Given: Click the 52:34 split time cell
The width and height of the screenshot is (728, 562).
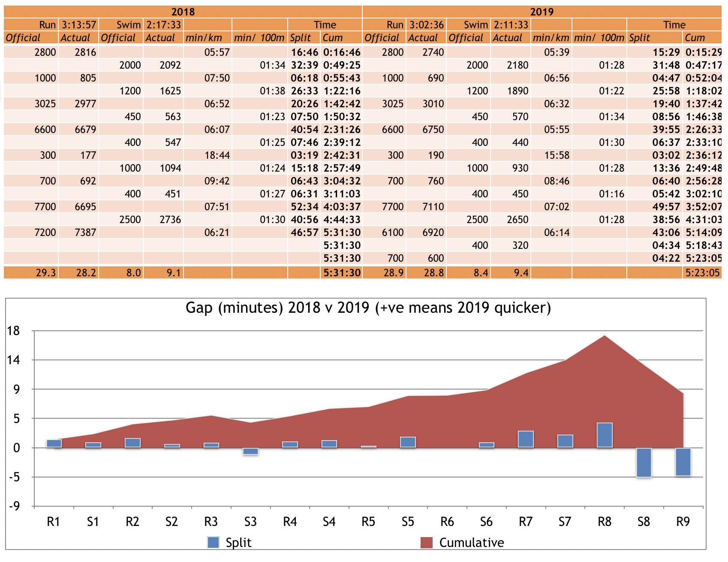Looking at the screenshot, I should 304,207.
